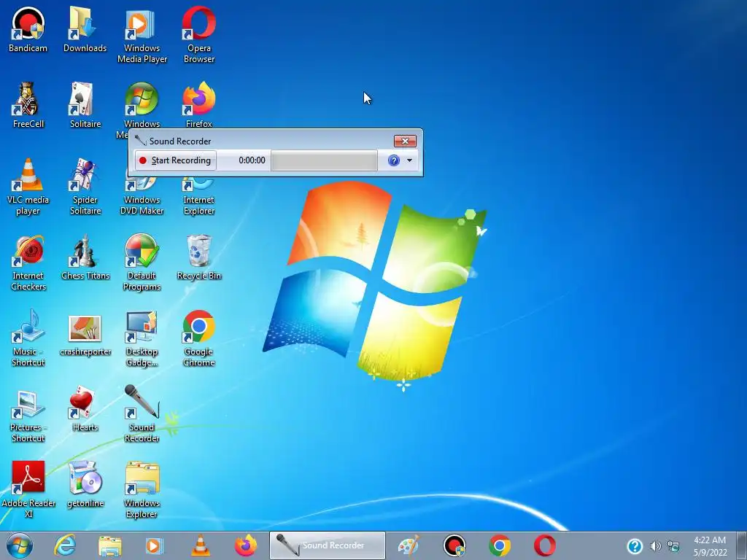Open Google Chrome from the taskbar
This screenshot has width=747, height=560.
pyautogui.click(x=499, y=545)
